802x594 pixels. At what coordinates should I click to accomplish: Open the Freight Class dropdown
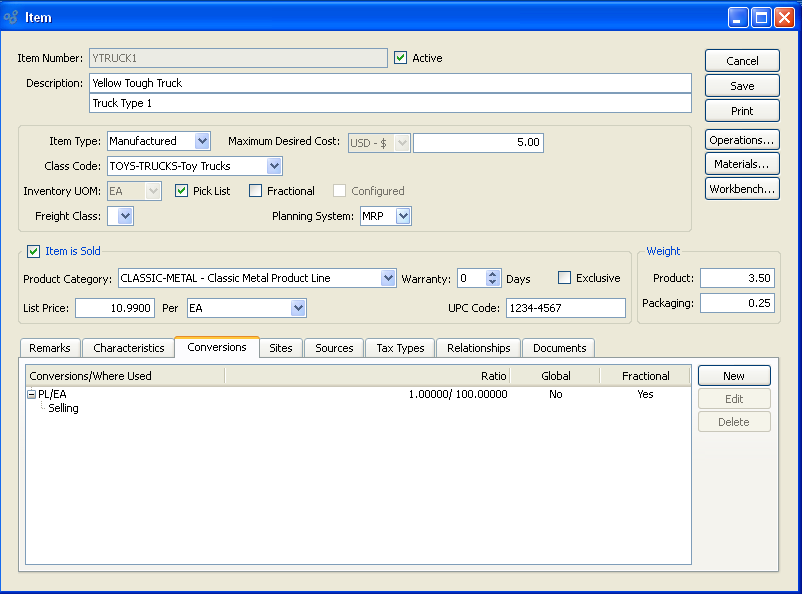(126, 216)
